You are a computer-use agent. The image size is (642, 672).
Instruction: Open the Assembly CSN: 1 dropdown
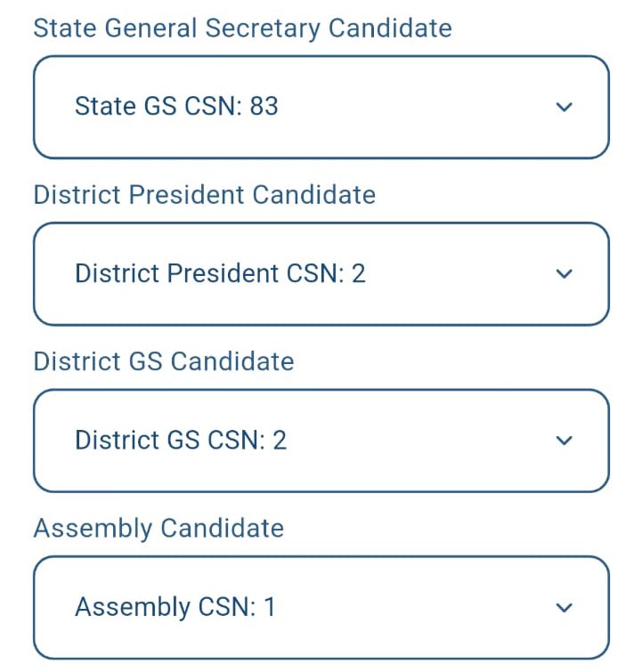[x=321, y=608]
